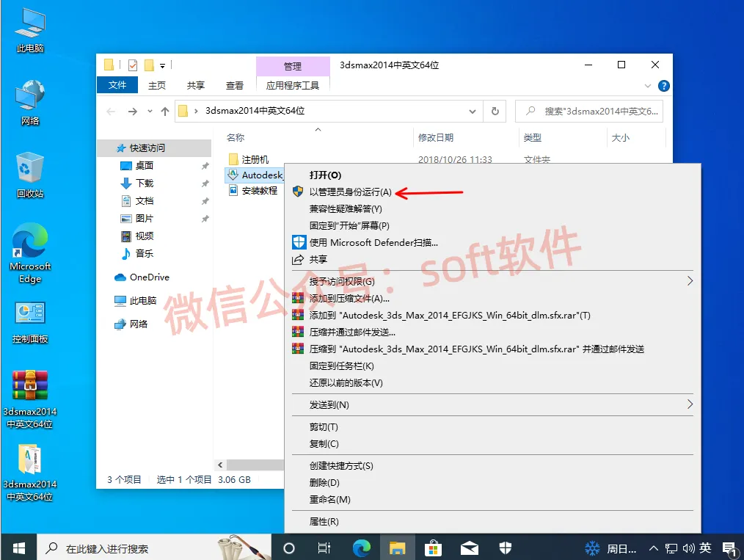
Task: Click quick access properties checkmark icon
Action: tap(133, 65)
